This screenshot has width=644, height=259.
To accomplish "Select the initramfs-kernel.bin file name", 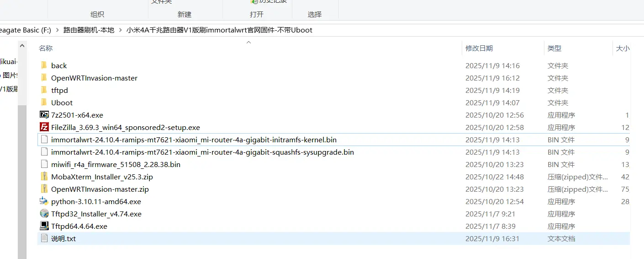I will (194, 140).
